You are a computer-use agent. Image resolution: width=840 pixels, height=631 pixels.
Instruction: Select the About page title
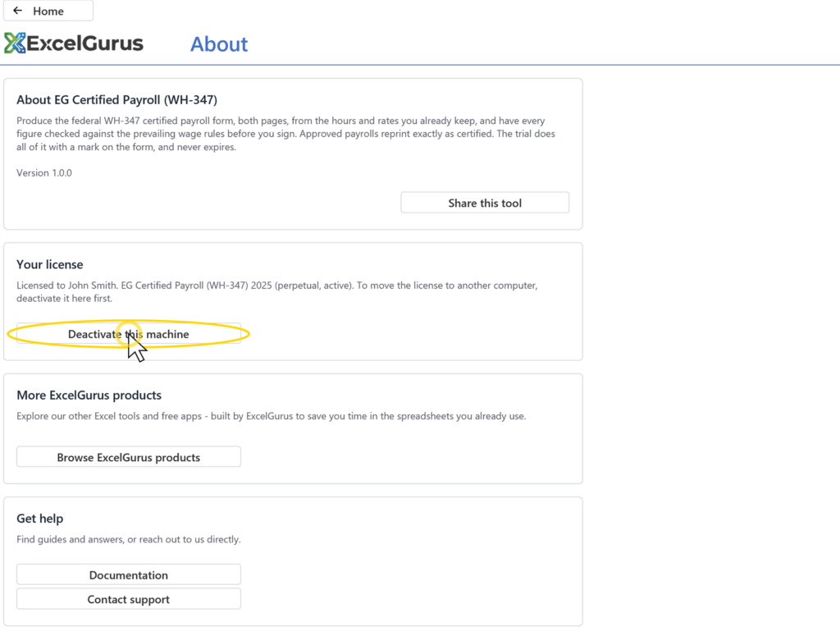tap(219, 44)
